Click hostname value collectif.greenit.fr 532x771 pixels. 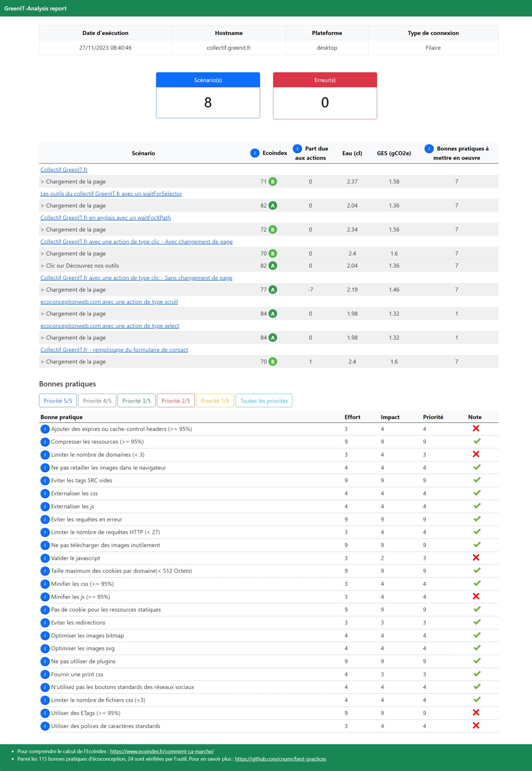coord(229,48)
